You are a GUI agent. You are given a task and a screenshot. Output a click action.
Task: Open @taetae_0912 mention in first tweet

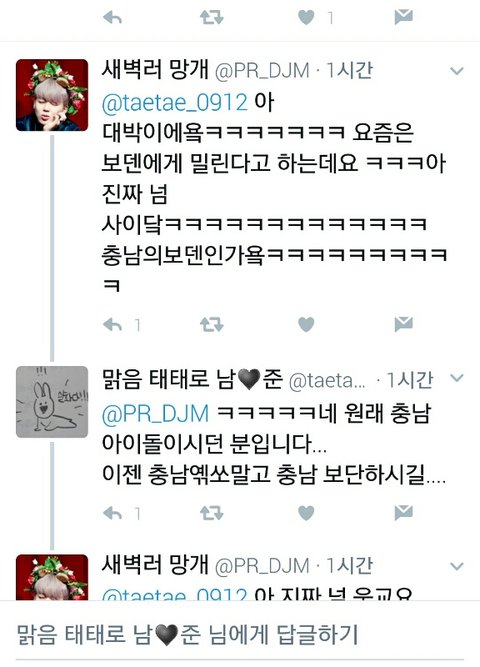tap(174, 103)
